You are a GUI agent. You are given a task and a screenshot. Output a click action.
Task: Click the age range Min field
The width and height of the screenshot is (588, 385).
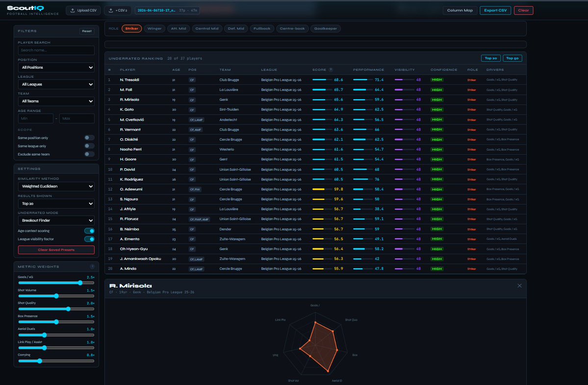click(x=36, y=119)
